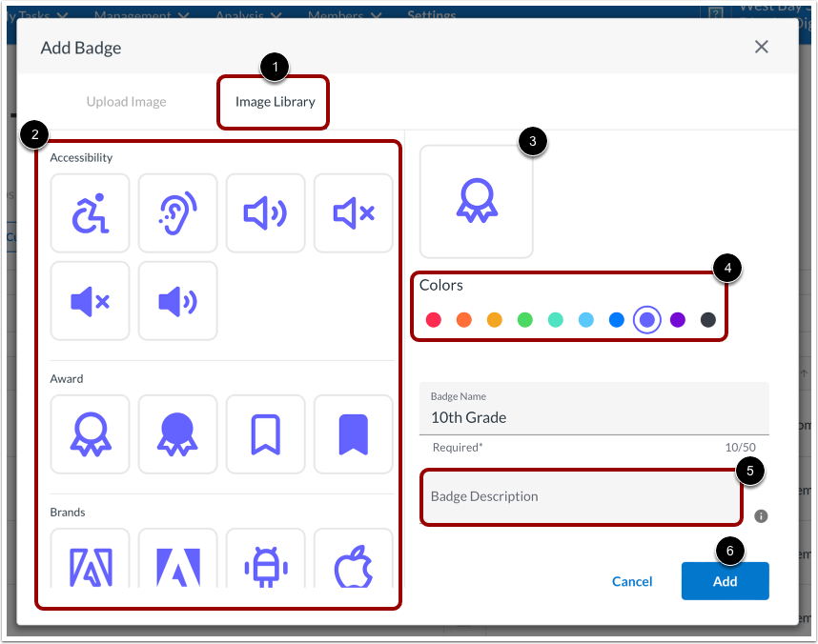Pick the outlined speaker volume icon
818x644 pixels.
coord(266,213)
